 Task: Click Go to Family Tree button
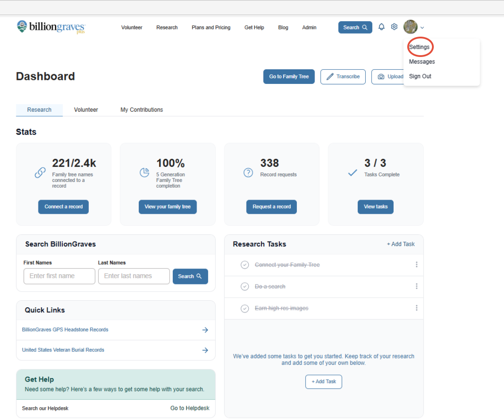point(289,76)
